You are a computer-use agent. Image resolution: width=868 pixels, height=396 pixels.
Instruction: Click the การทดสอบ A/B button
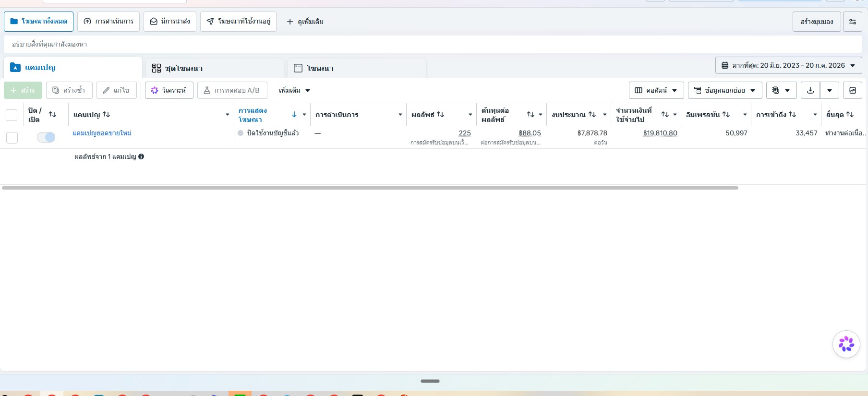click(232, 90)
